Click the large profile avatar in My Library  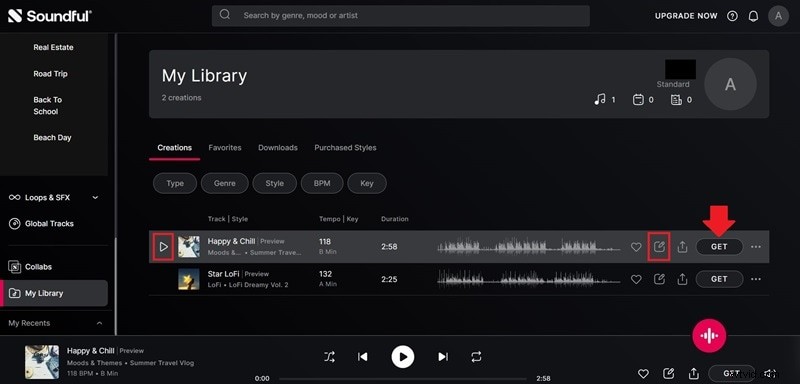[731, 85]
